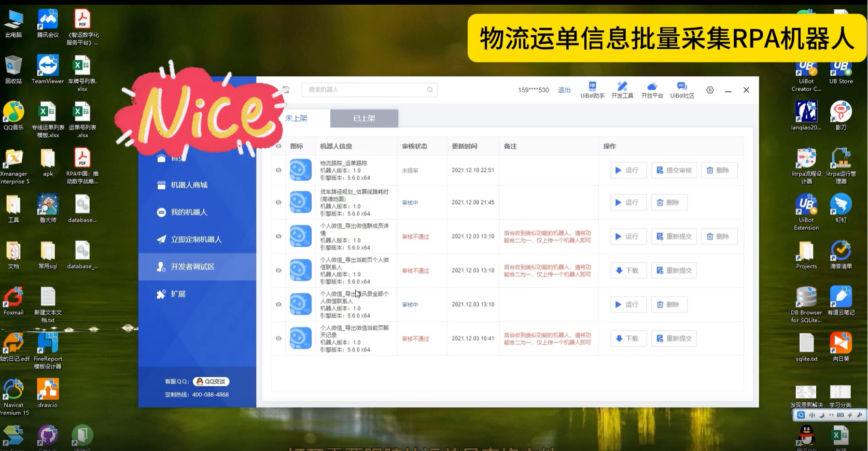Open the 开发工具 toolbar icon

[x=622, y=90]
